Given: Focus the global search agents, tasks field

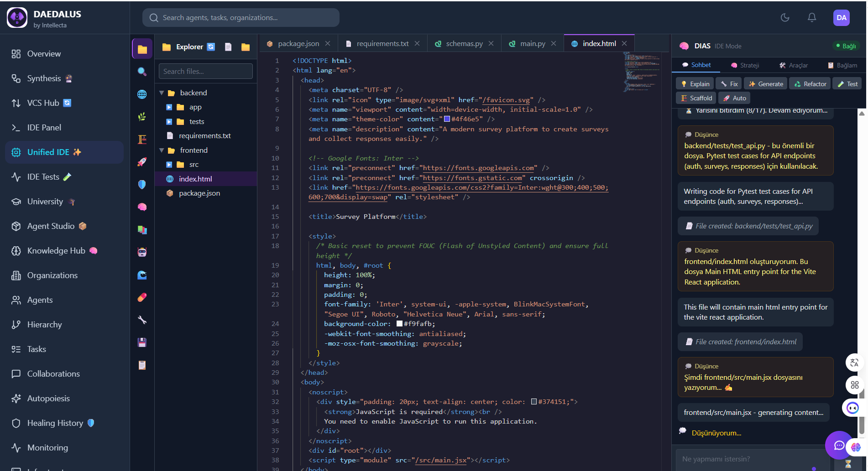Looking at the screenshot, I should [241, 18].
